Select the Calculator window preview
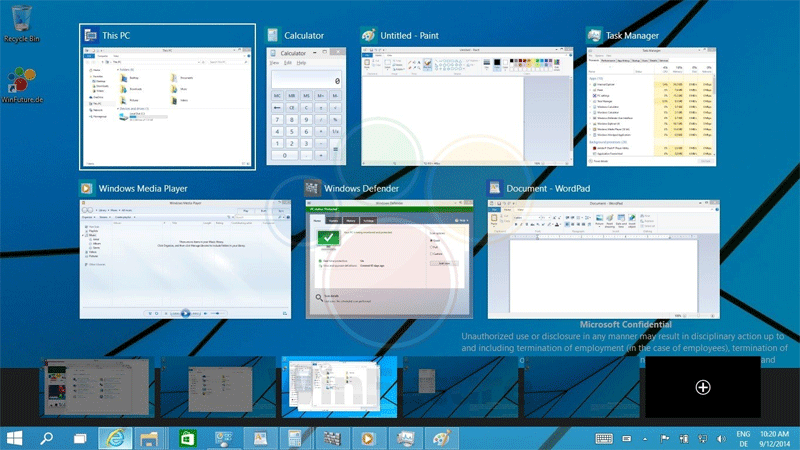Image resolution: width=800 pixels, height=450 pixels. [x=306, y=105]
